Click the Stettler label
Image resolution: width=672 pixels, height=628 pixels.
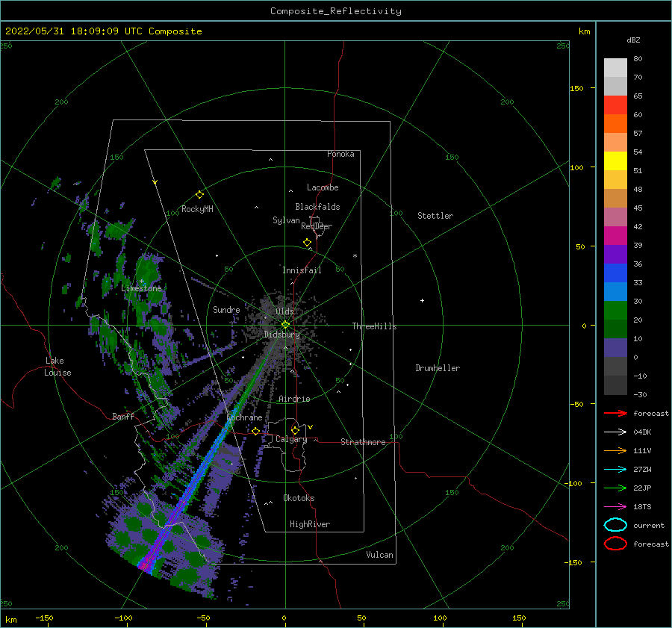click(x=435, y=216)
